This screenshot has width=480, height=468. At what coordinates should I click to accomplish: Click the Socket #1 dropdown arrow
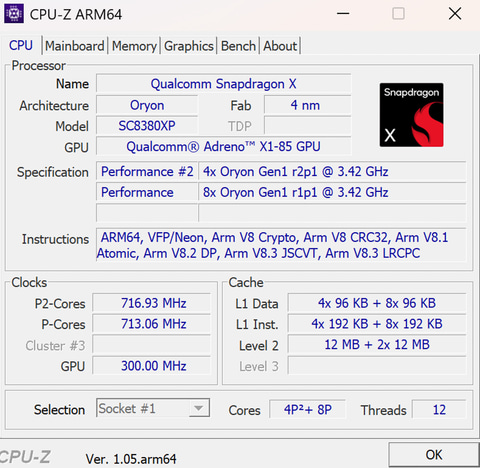tap(199, 408)
